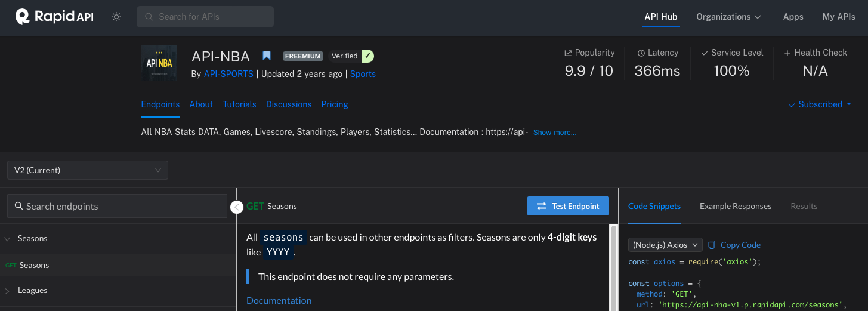The image size is (868, 311).
Task: Open the Sports category link
Action: pyautogui.click(x=363, y=74)
